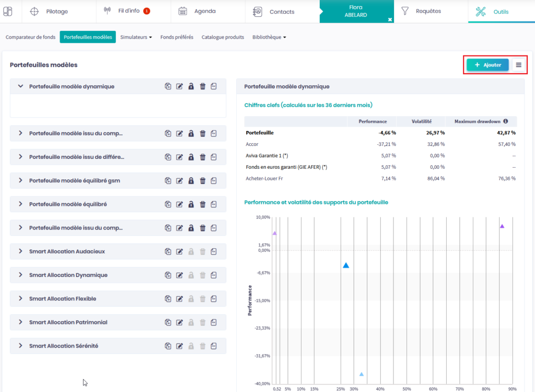Click the dashboard grid icon top-left
Viewport: 535px width, 392px height.
pyautogui.click(x=8, y=11)
